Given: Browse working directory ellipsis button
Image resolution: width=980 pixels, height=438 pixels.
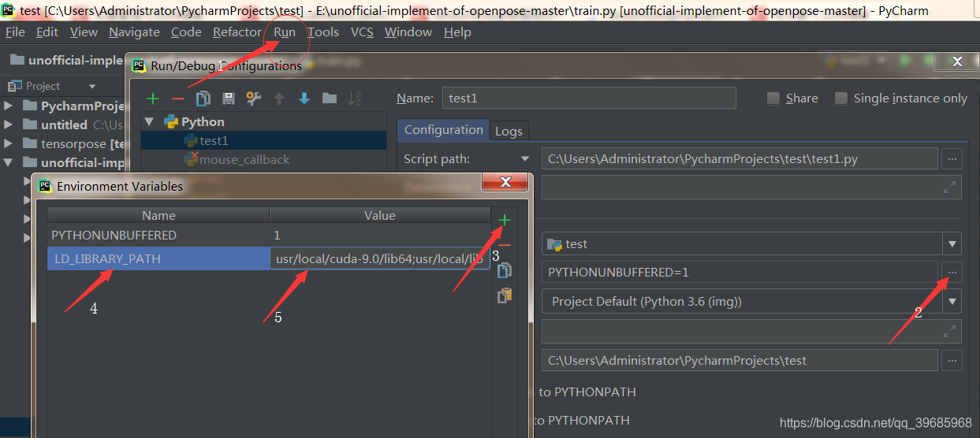Looking at the screenshot, I should coord(952,360).
